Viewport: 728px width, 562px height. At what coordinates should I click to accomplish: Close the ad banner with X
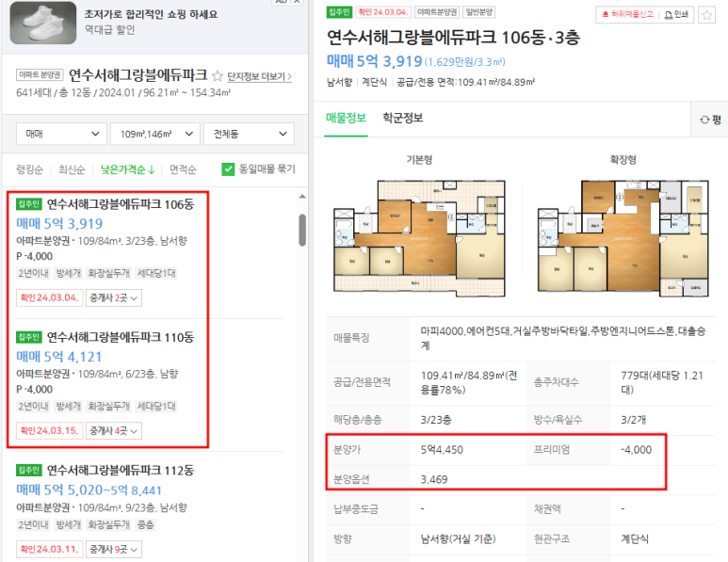pos(297,2)
